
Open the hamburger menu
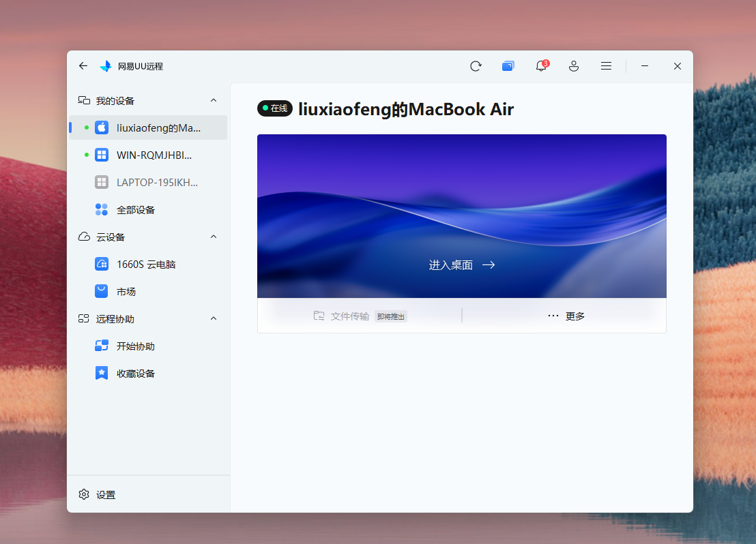[606, 66]
